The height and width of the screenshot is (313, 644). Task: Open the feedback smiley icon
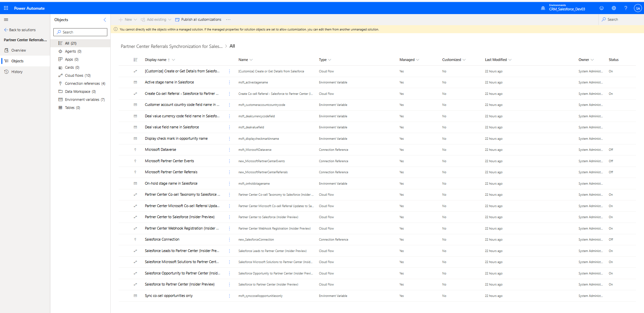pos(601,8)
